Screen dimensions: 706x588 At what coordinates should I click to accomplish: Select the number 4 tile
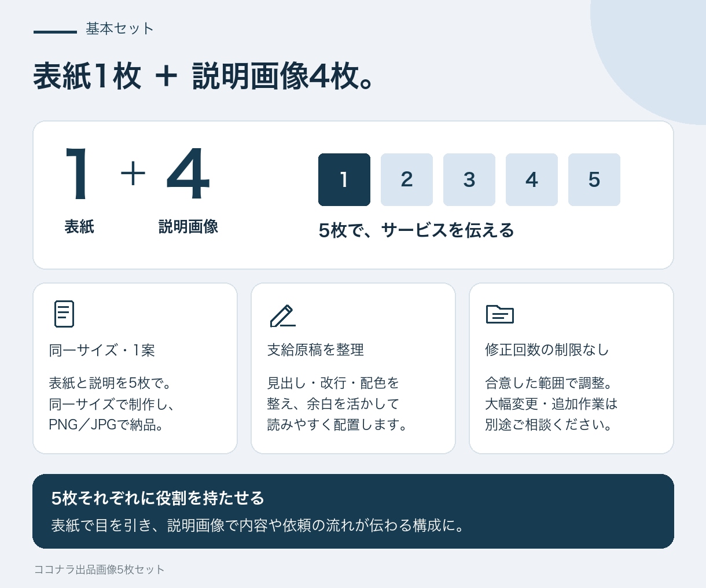tap(532, 179)
